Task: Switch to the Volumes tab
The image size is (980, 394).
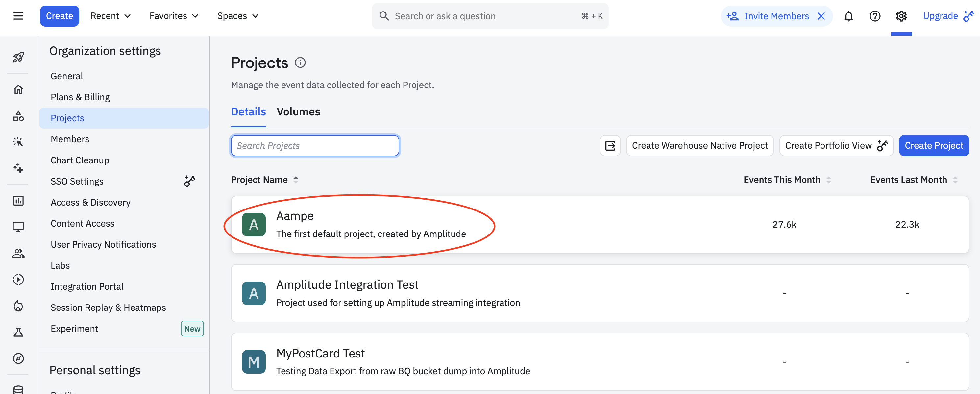Action: [298, 112]
